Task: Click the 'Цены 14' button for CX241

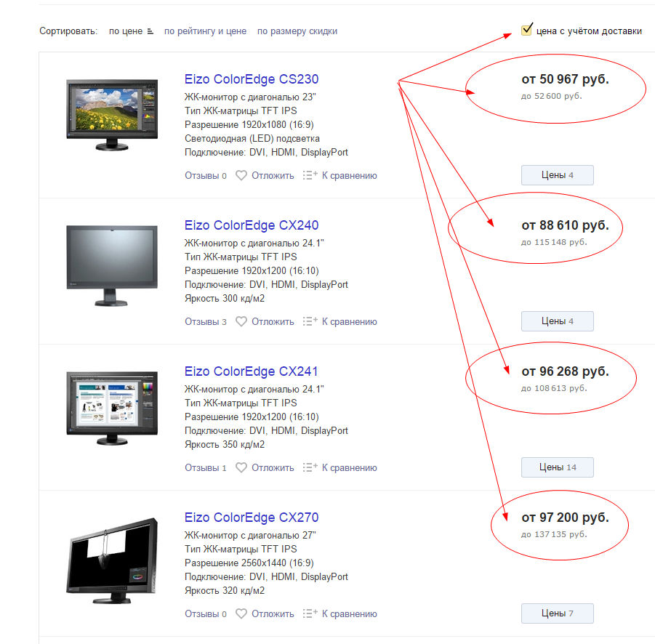Action: coord(558,467)
